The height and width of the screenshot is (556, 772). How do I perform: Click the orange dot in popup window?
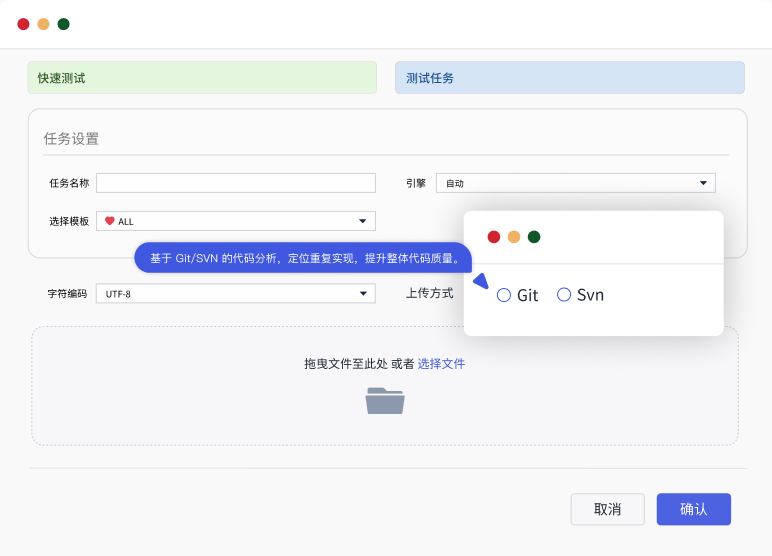(x=514, y=237)
